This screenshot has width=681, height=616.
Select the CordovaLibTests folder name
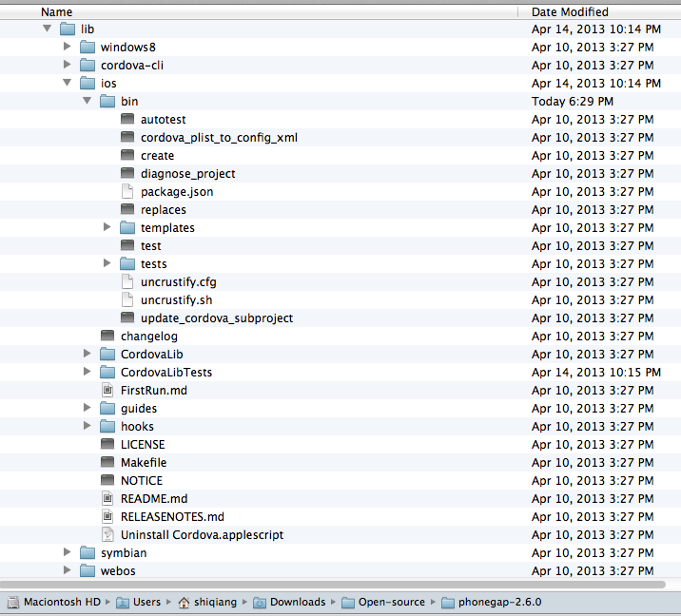pyautogui.click(x=166, y=372)
